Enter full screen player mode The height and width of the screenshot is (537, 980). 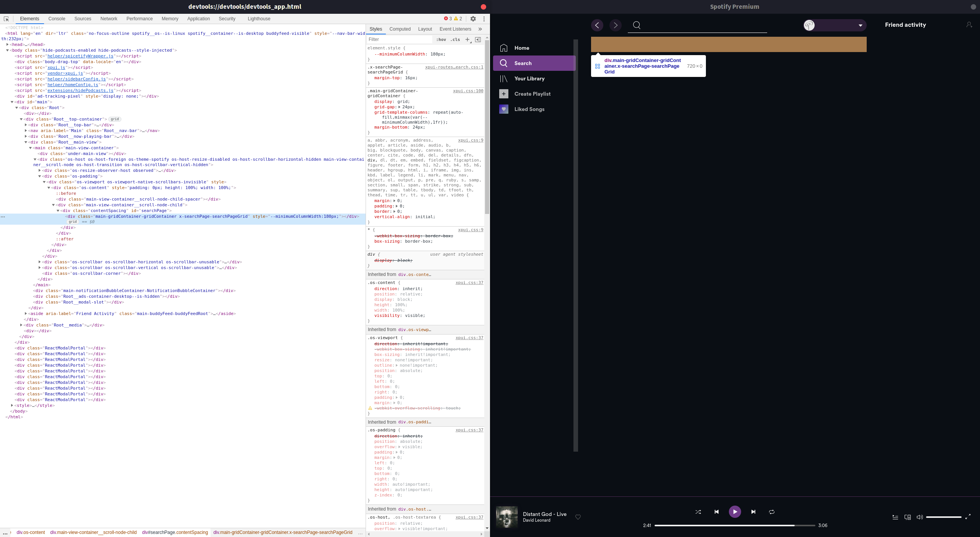tap(968, 517)
